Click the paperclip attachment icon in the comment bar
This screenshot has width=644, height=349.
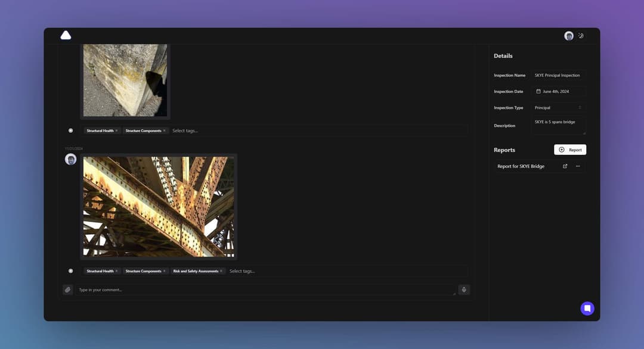[67, 289]
